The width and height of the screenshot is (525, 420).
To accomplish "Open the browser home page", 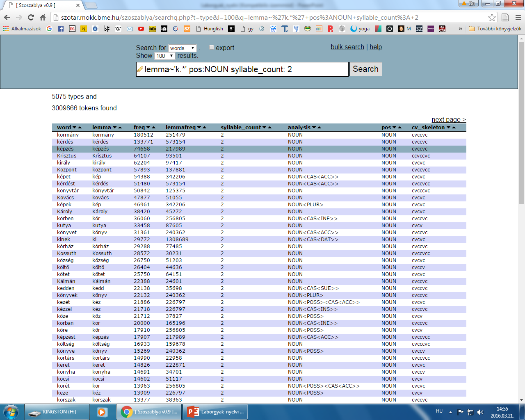I will pos(43,17).
